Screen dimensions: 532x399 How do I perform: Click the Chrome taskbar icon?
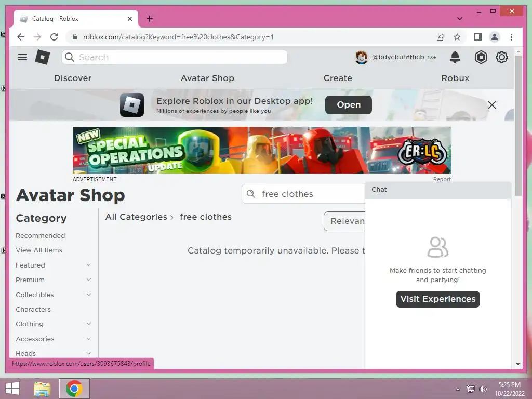click(x=74, y=389)
